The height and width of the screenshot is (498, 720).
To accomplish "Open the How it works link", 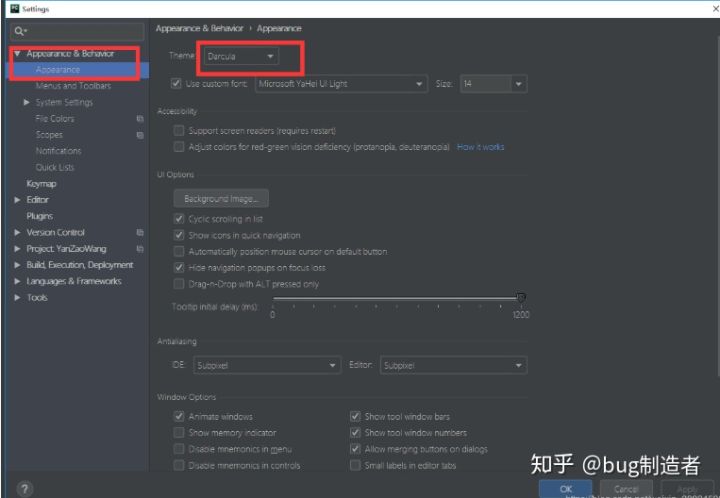I will click(x=480, y=147).
